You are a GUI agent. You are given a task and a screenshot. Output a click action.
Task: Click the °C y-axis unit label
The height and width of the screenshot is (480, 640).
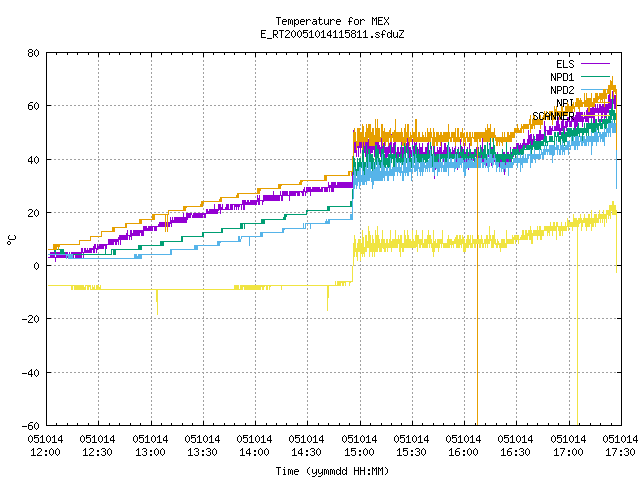pos(11,240)
